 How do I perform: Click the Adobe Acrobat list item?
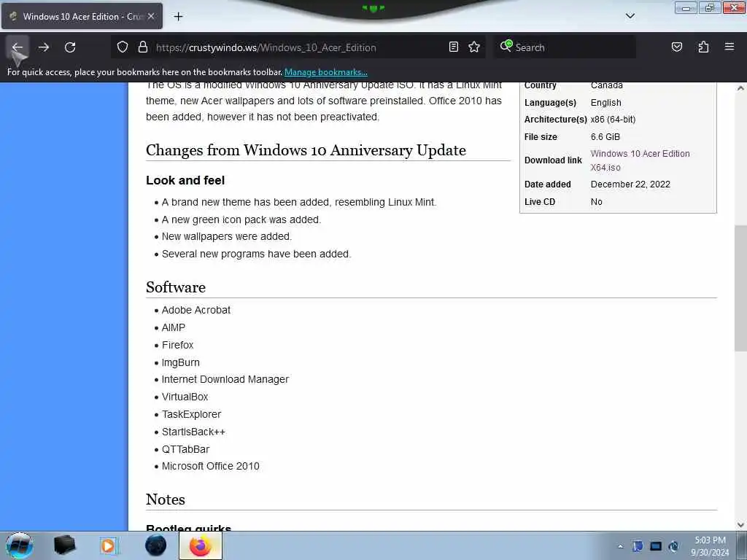[196, 310]
